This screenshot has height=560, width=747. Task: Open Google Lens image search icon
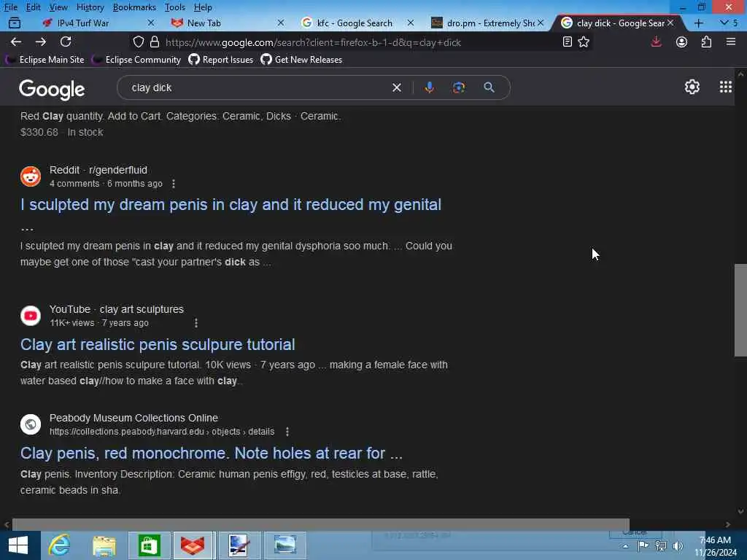(x=459, y=87)
